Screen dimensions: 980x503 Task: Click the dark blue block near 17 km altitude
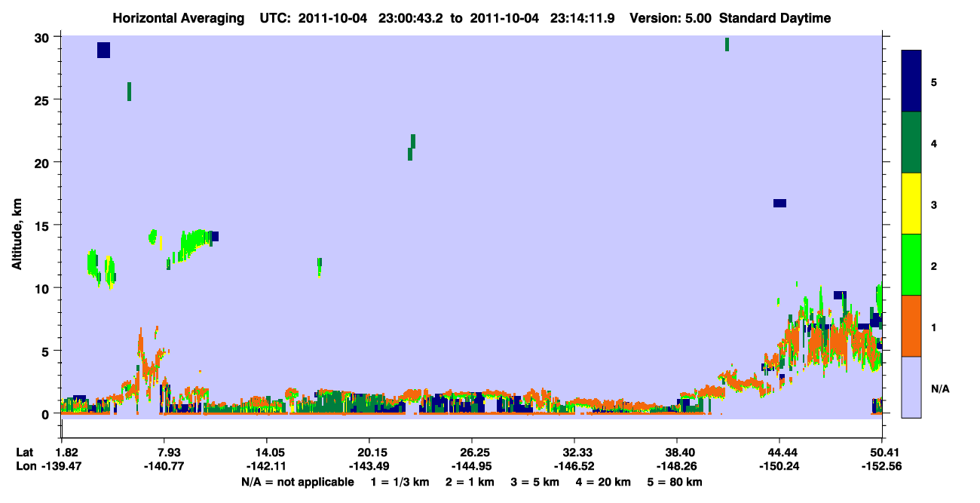(780, 203)
